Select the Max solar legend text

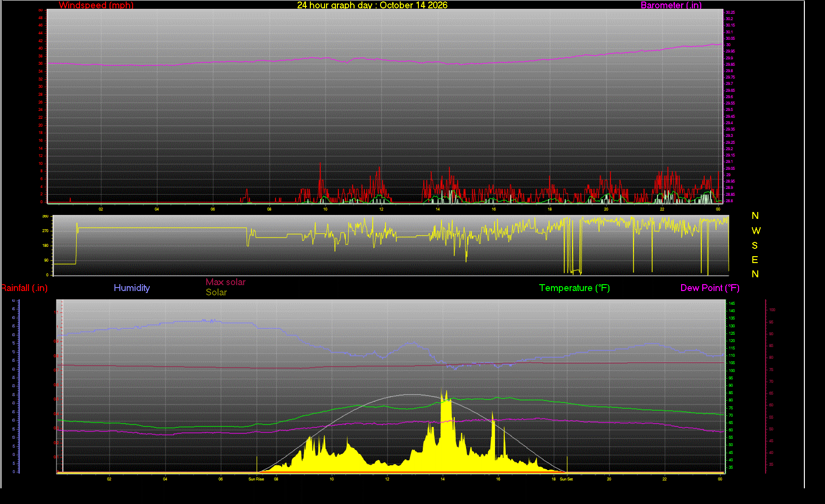click(x=225, y=282)
